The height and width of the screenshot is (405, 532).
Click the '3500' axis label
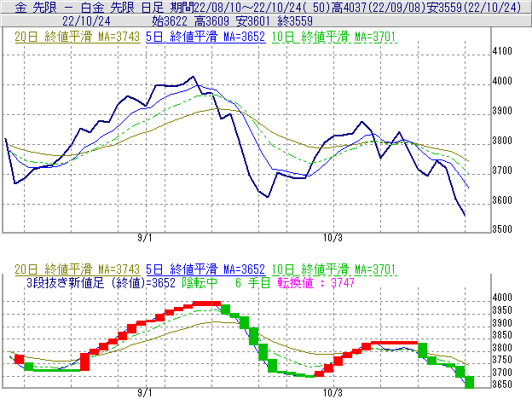pyautogui.click(x=502, y=229)
